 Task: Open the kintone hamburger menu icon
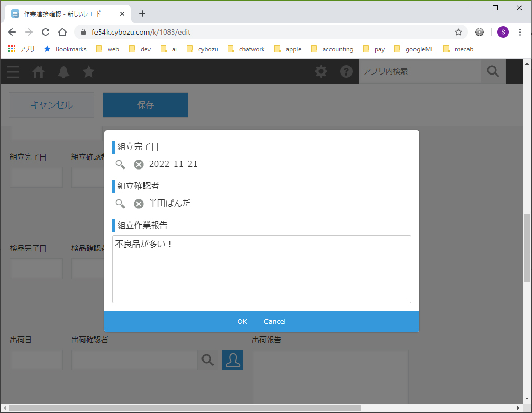[13, 72]
